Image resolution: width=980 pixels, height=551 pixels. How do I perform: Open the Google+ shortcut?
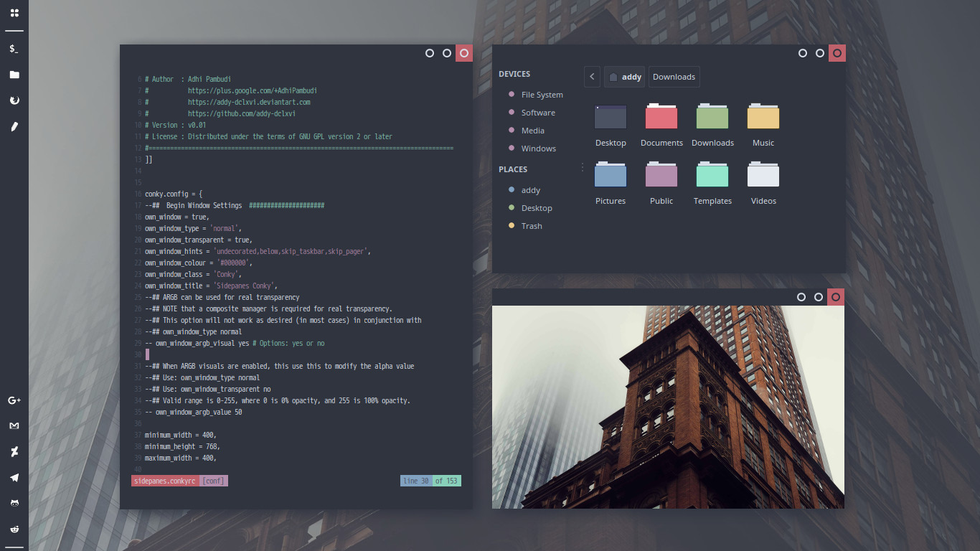(14, 400)
